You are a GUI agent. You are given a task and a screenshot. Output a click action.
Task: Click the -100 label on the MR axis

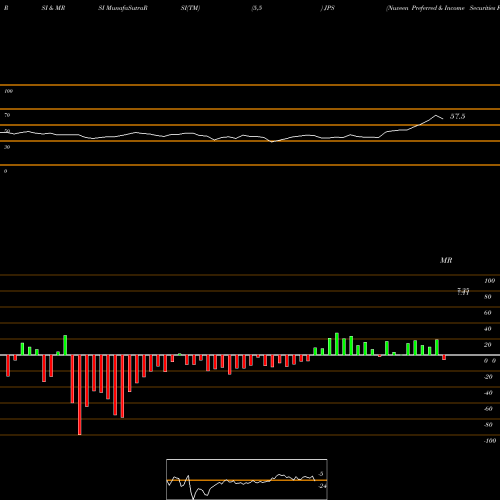pyautogui.click(x=490, y=441)
